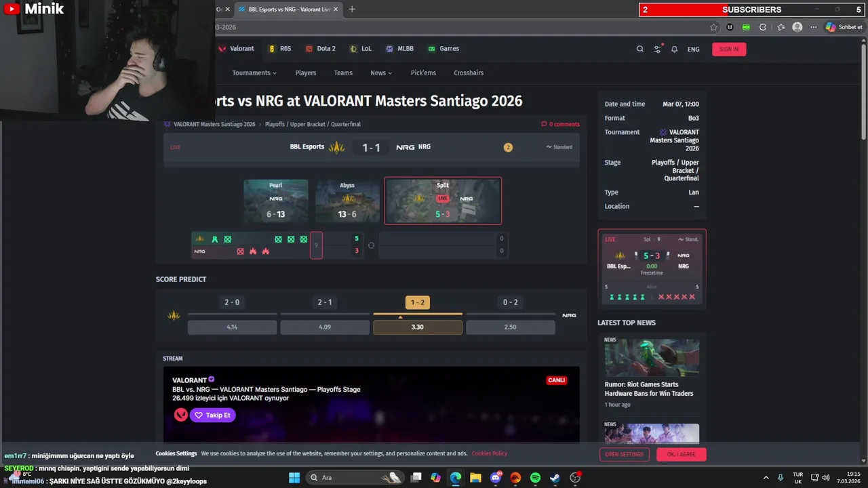Open Steam from the taskbar
This screenshot has width=868, height=488.
point(555,478)
